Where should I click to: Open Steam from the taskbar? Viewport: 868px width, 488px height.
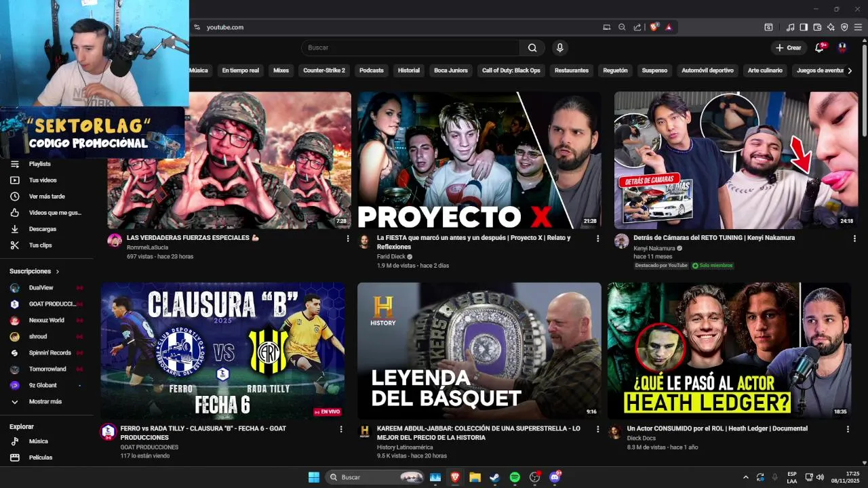[495, 477]
